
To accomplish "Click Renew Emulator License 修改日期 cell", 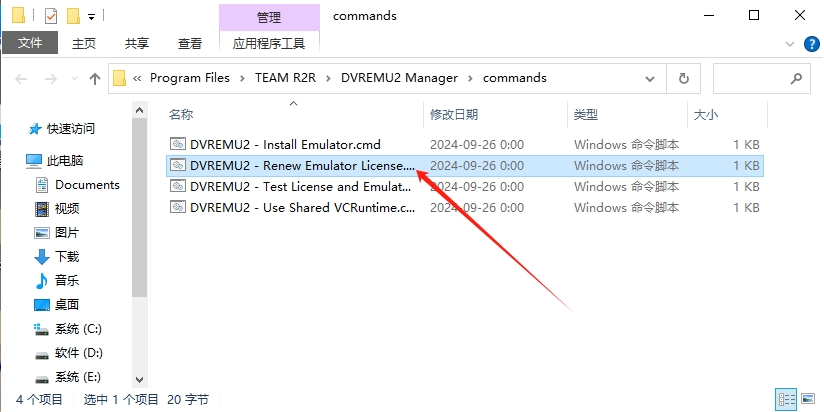I will click(x=477, y=166).
